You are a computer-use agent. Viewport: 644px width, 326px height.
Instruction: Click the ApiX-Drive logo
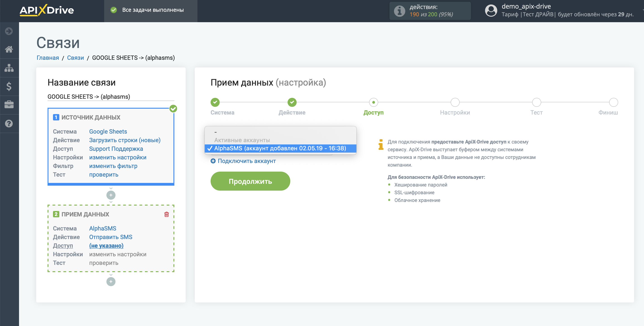click(x=47, y=10)
